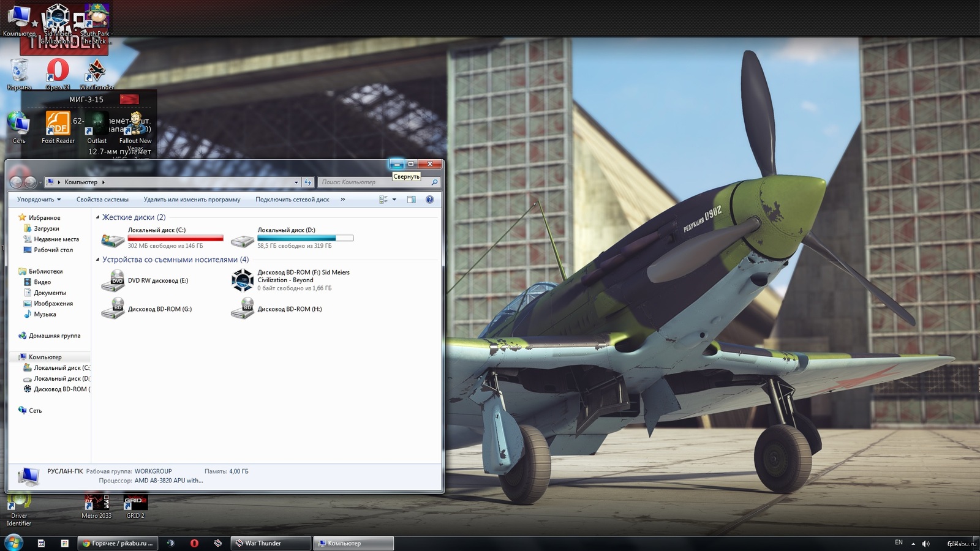
Task: Toggle the preview pane icon in Explorer
Action: 412,200
